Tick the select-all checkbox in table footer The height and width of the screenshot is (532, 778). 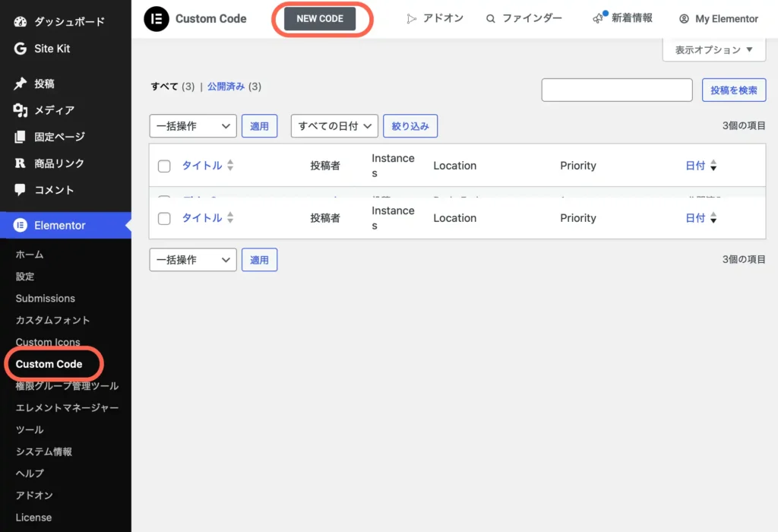coord(164,218)
